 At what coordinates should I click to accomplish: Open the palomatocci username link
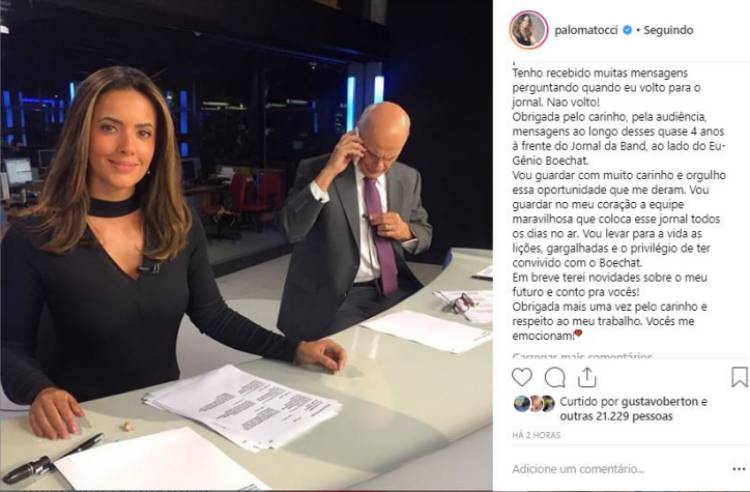coord(586,30)
